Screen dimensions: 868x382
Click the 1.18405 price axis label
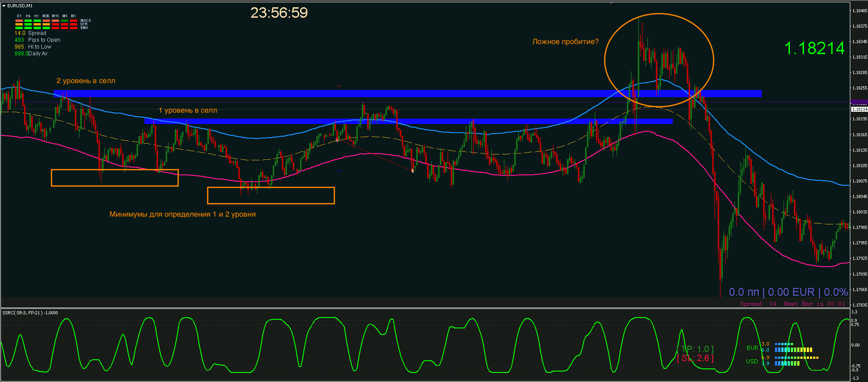[860, 10]
